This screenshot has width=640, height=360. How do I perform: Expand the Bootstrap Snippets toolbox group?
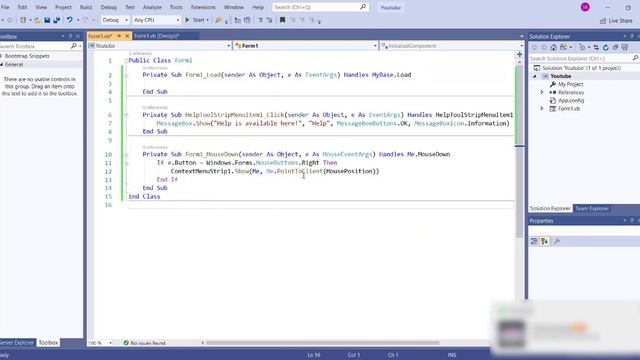(x=2, y=56)
